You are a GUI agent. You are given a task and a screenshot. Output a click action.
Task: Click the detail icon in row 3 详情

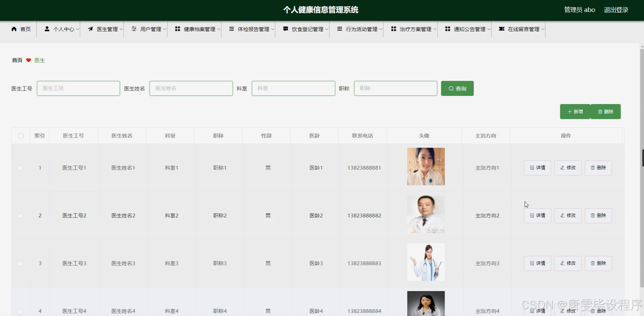coord(532,263)
